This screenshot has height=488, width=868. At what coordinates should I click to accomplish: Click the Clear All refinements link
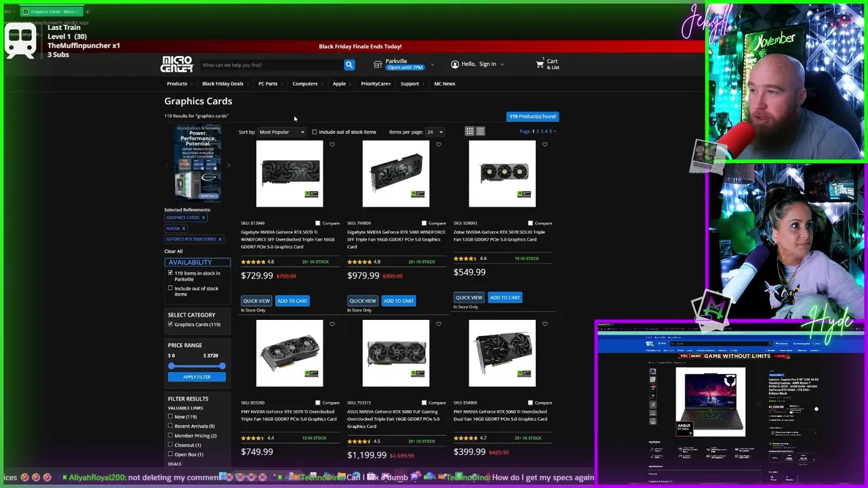[174, 251]
